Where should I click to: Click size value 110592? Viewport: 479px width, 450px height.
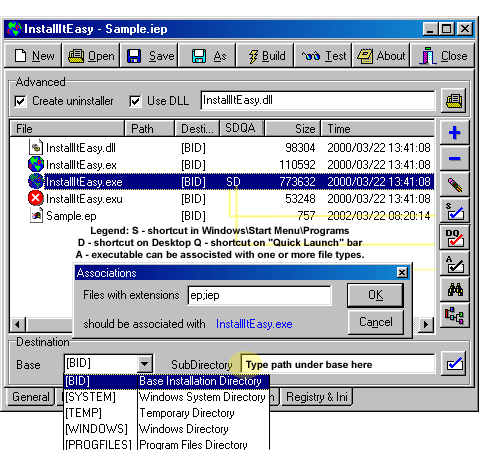point(297,165)
